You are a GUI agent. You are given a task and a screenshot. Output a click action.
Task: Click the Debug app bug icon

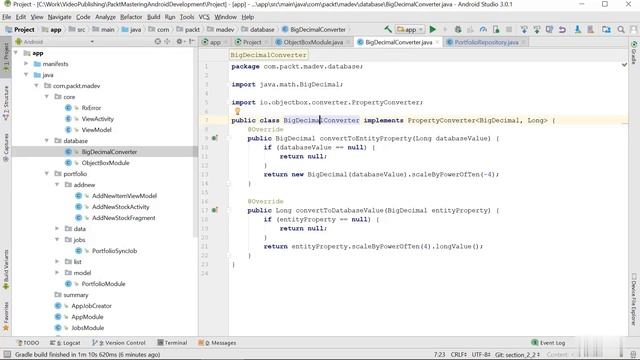458,29
